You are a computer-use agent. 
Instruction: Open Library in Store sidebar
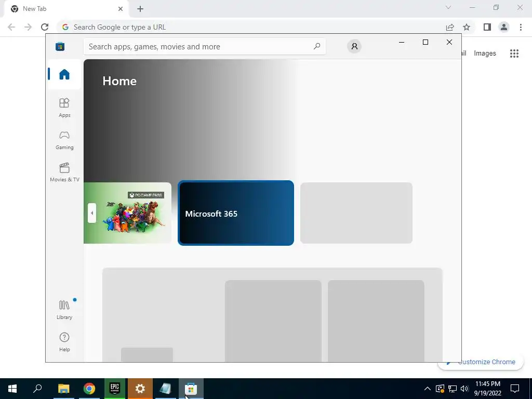(64, 310)
